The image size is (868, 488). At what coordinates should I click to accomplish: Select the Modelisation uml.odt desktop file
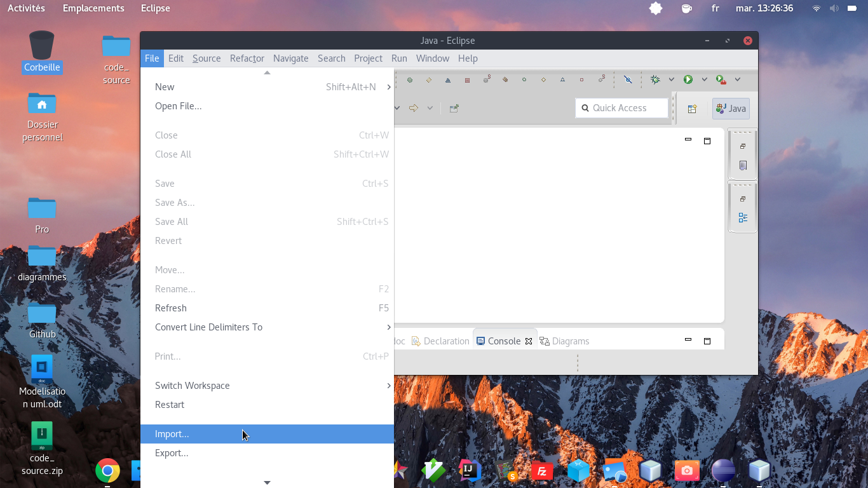click(42, 381)
